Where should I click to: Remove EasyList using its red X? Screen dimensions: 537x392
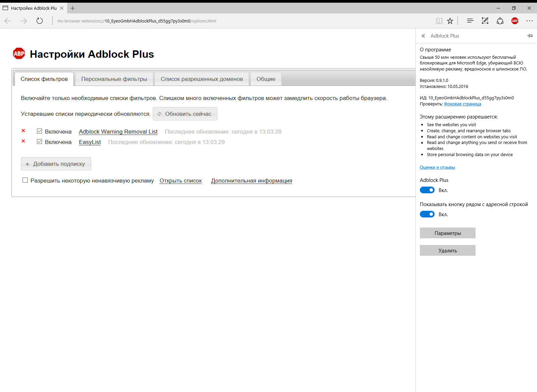[23, 141]
